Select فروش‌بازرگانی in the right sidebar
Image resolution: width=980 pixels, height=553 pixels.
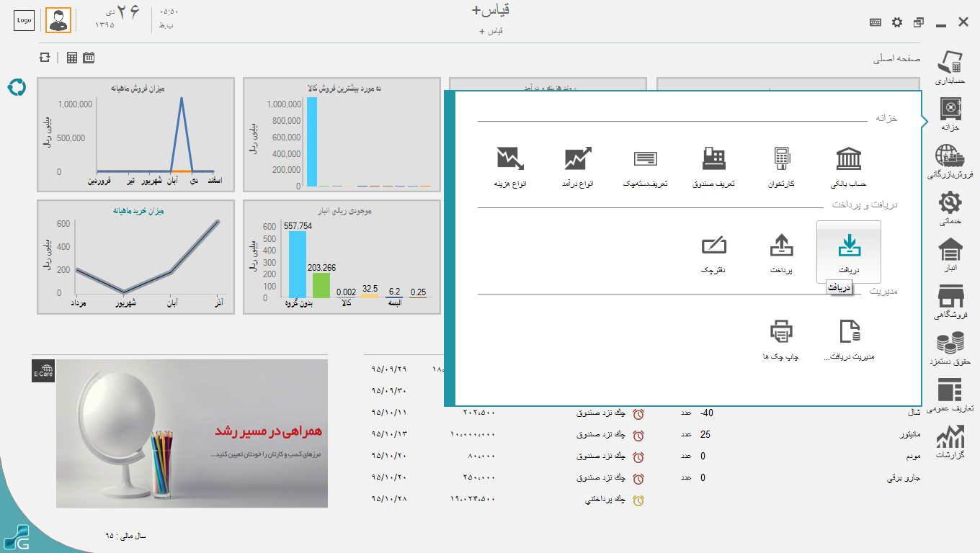(x=950, y=161)
